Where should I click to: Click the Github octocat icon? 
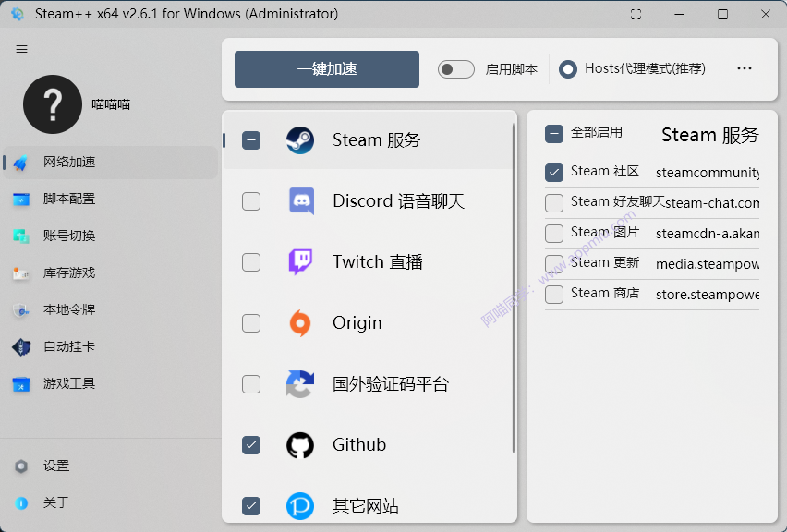click(x=300, y=445)
